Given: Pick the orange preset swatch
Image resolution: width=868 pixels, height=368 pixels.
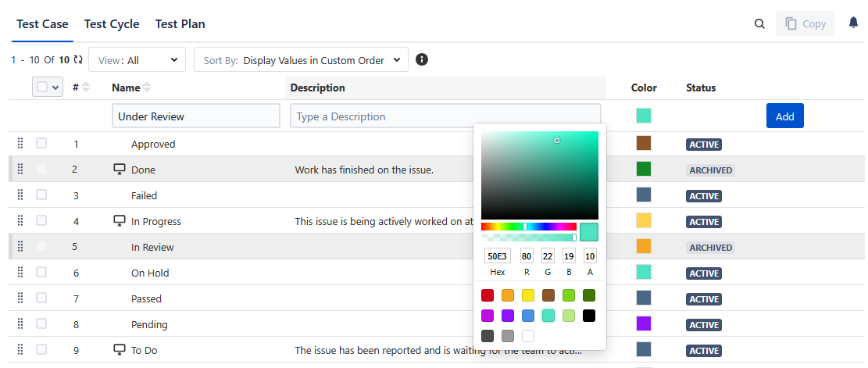Looking at the screenshot, I should point(508,295).
